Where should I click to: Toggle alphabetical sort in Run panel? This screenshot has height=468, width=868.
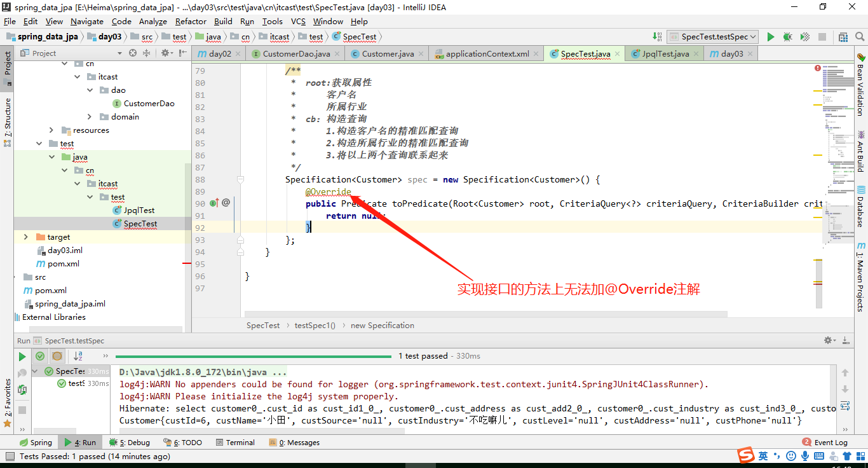pos(78,356)
